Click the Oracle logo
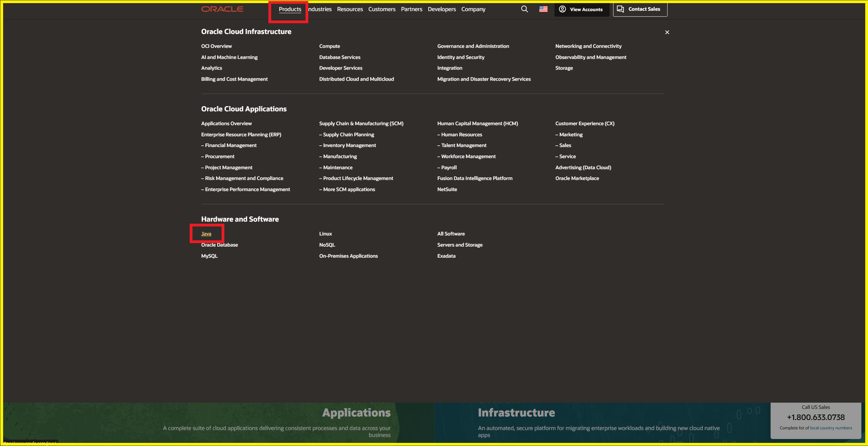Screen dimensions: 868x446 coord(222,9)
